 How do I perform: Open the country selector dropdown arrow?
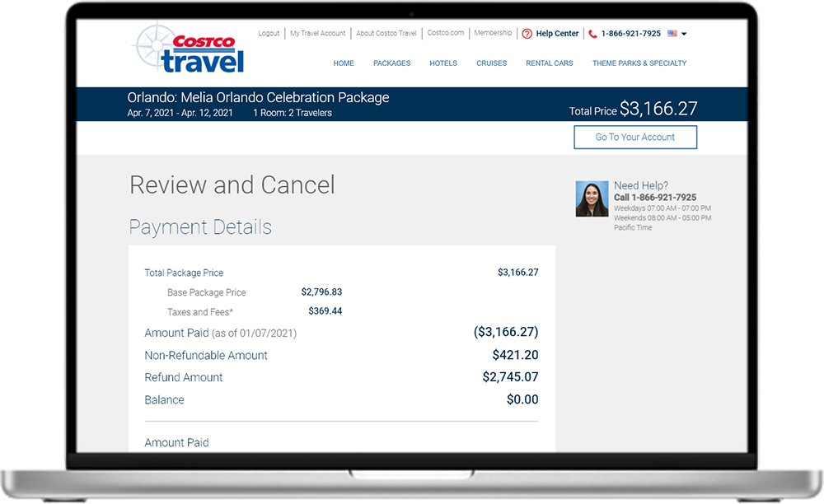pos(684,34)
